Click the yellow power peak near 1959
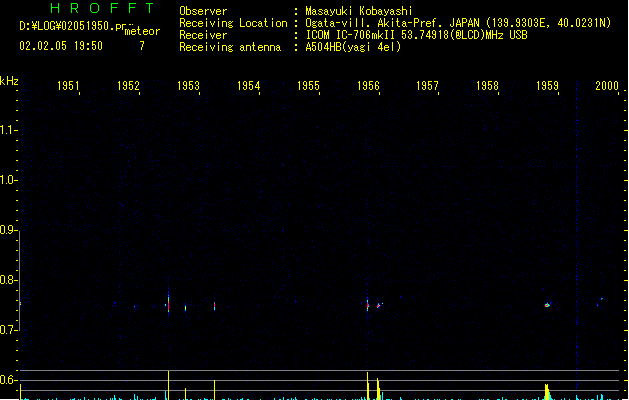Screen dimensions: 629x400 [x=547, y=391]
